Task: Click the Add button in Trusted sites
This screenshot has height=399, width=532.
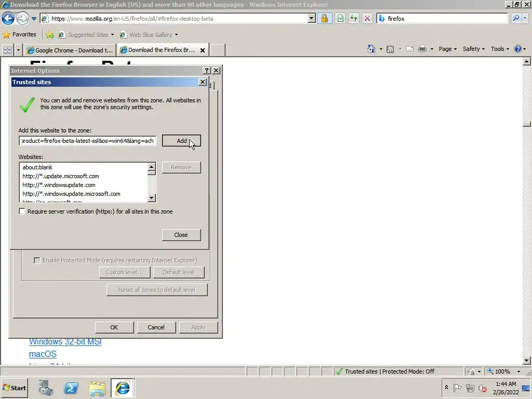Action: (181, 141)
